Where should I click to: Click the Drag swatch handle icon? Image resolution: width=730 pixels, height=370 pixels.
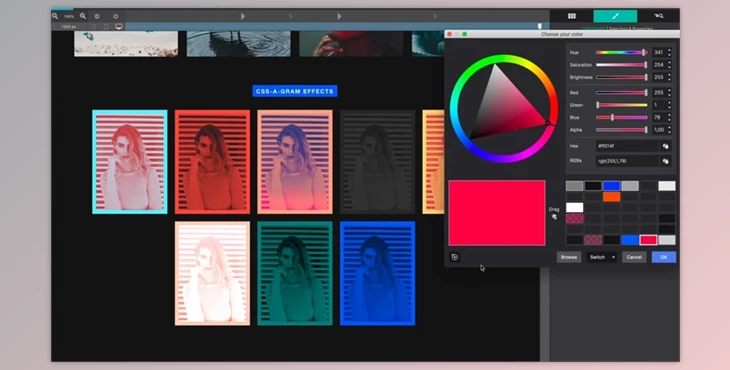[x=554, y=217]
